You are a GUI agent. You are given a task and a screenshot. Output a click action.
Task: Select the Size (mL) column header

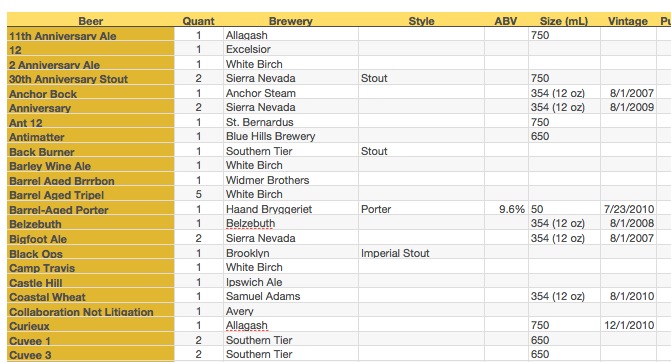click(x=564, y=21)
